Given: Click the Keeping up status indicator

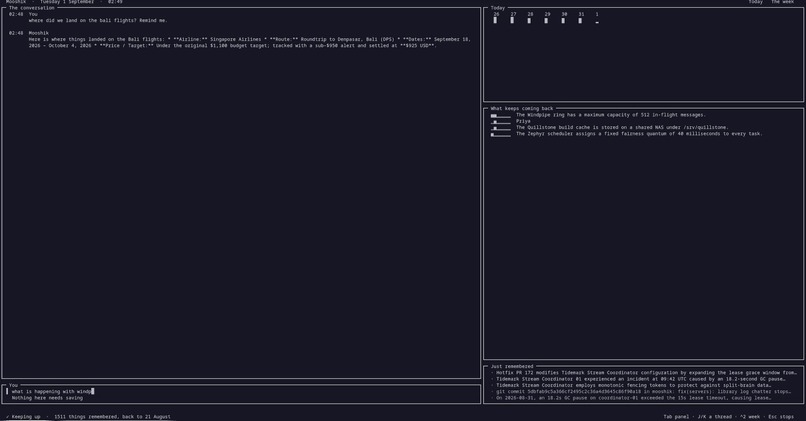Looking at the screenshot, I should [23, 417].
